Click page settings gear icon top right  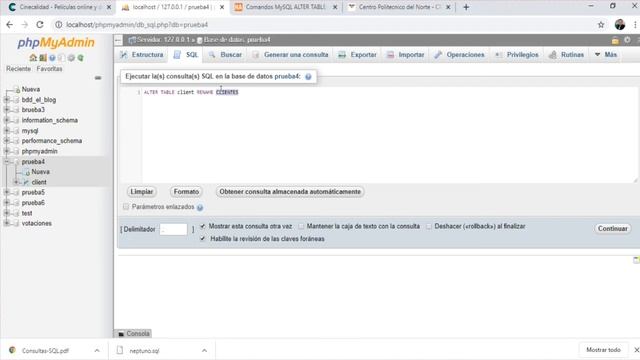(627, 40)
